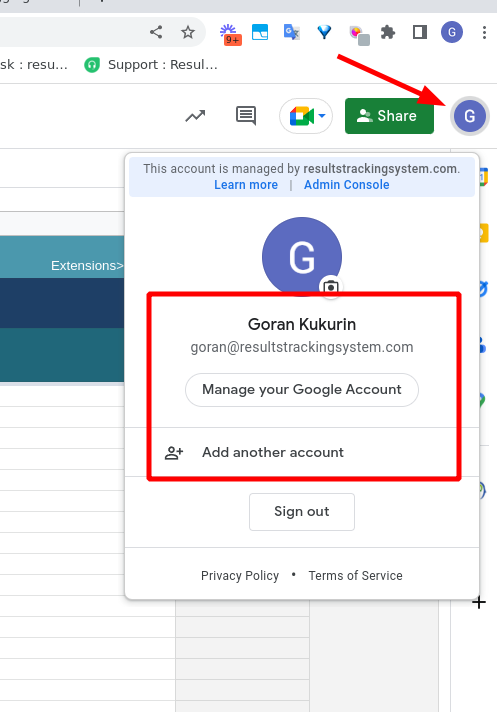Click the green Share button
Screen dimensions: 497x712
[389, 116]
